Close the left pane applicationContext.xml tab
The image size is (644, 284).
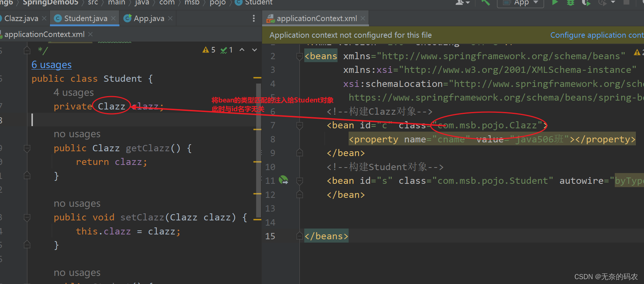pos(91,34)
